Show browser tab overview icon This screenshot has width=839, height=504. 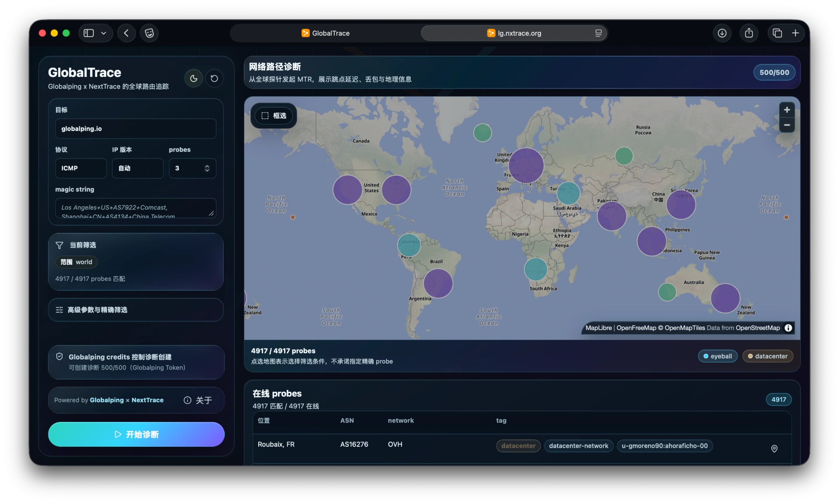coord(777,33)
